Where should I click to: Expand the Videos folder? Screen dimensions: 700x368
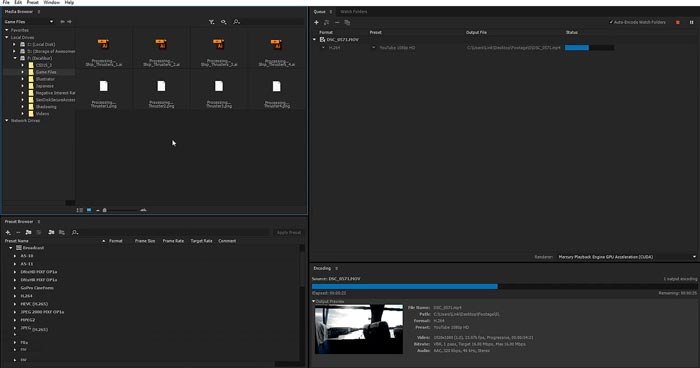pos(22,113)
